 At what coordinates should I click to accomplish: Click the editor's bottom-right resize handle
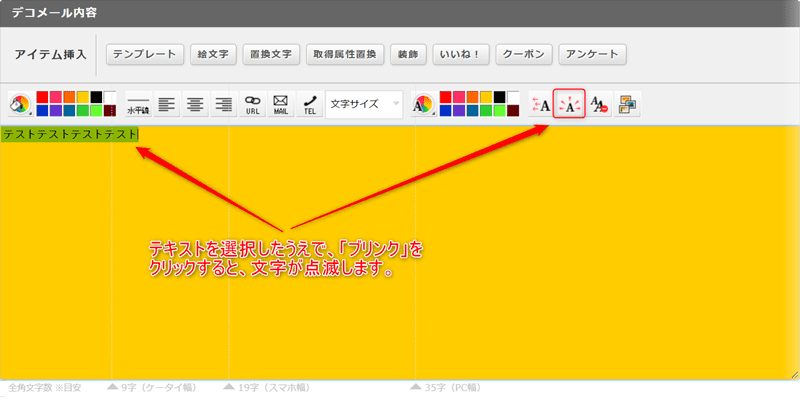(x=795, y=375)
